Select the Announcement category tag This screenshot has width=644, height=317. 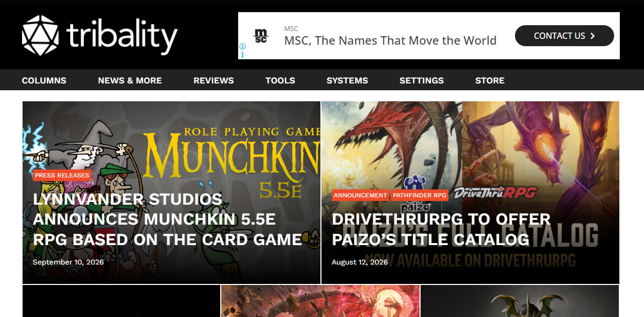(360, 195)
